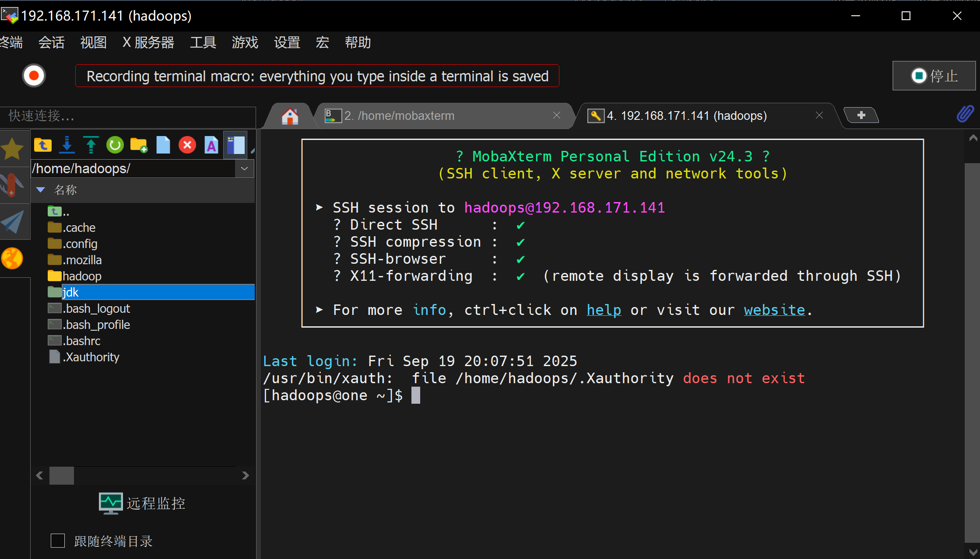Expand the /home/hadoops/ path dropdown
Screen dimensions: 980x559
point(244,168)
